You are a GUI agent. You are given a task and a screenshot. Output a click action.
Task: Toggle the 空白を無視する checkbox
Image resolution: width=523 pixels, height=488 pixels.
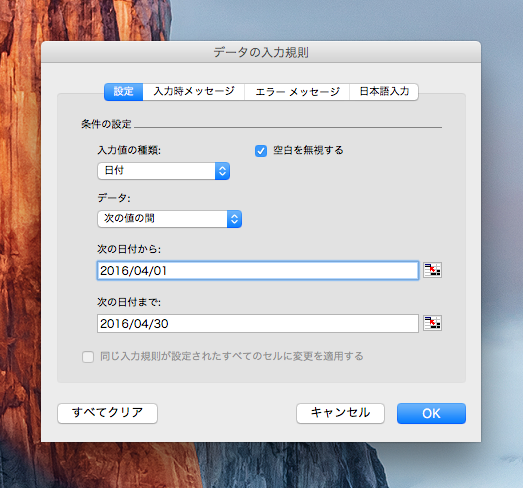point(261,151)
